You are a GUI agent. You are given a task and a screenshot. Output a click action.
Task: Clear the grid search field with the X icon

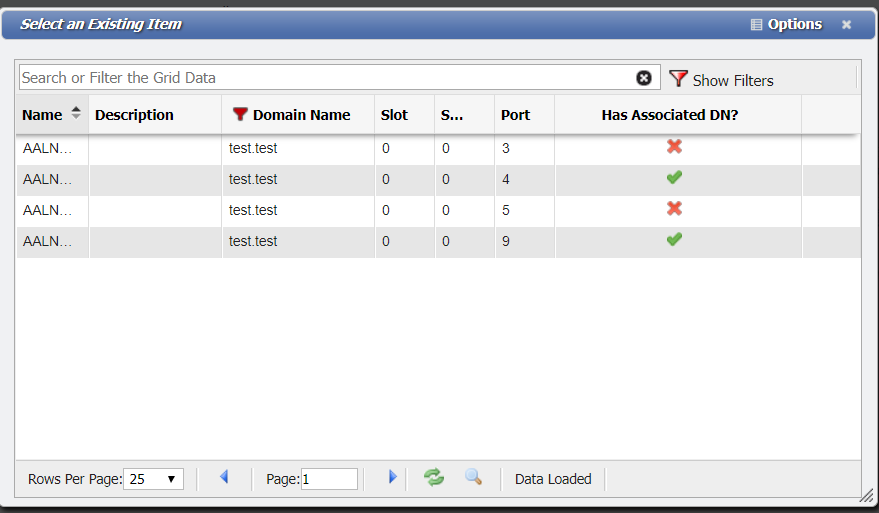(644, 78)
